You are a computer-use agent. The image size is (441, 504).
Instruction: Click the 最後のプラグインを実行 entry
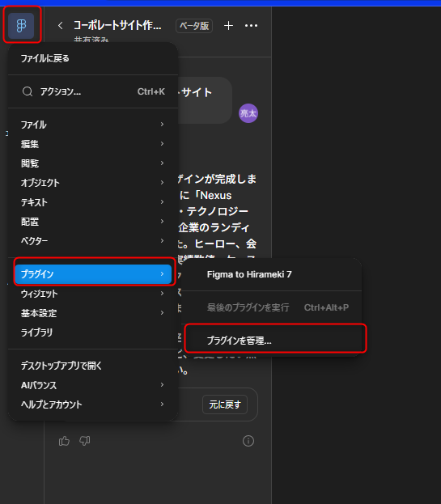272,307
